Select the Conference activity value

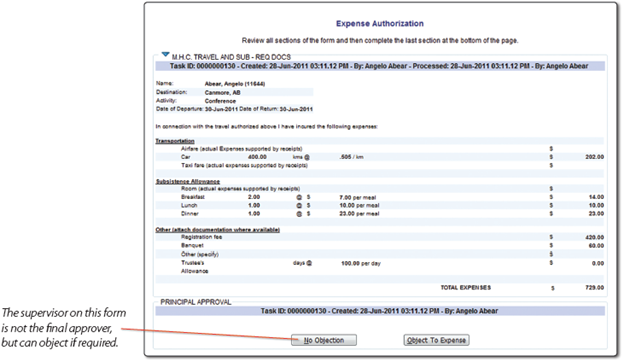point(220,101)
